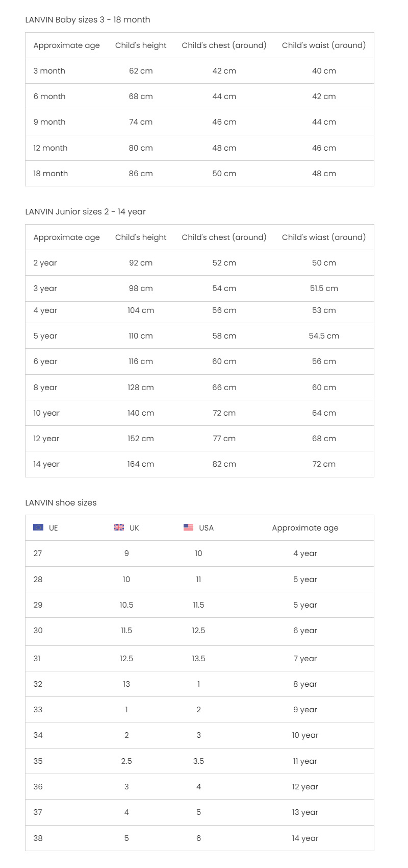Select the 164 cm height cell
The image size is (408, 868).
141,464
